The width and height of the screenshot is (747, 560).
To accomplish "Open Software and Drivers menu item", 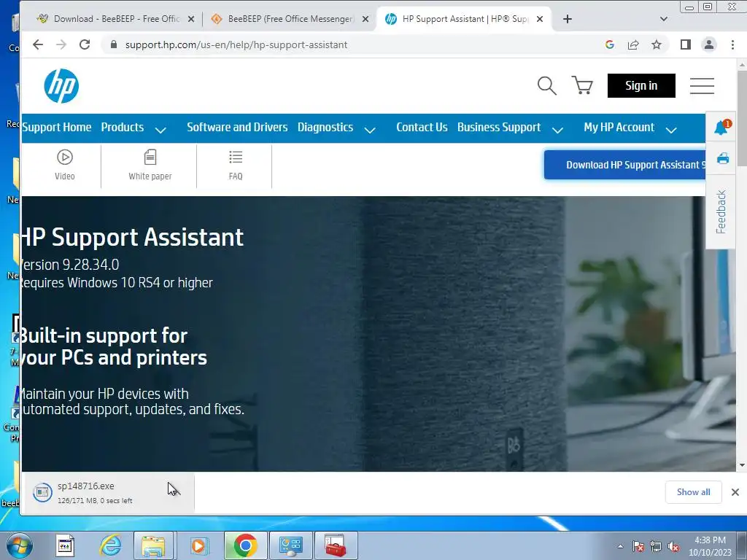I will pyautogui.click(x=237, y=127).
